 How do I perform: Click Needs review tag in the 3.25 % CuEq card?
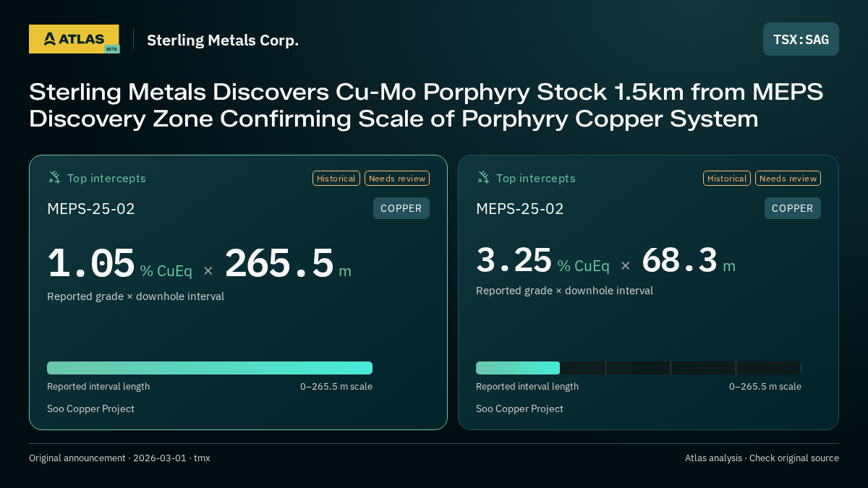788,179
